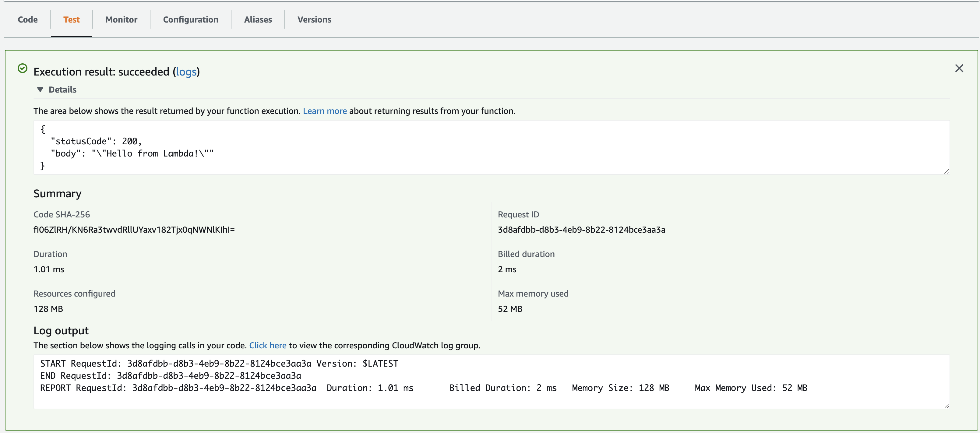Click the Details label text

pos(62,90)
